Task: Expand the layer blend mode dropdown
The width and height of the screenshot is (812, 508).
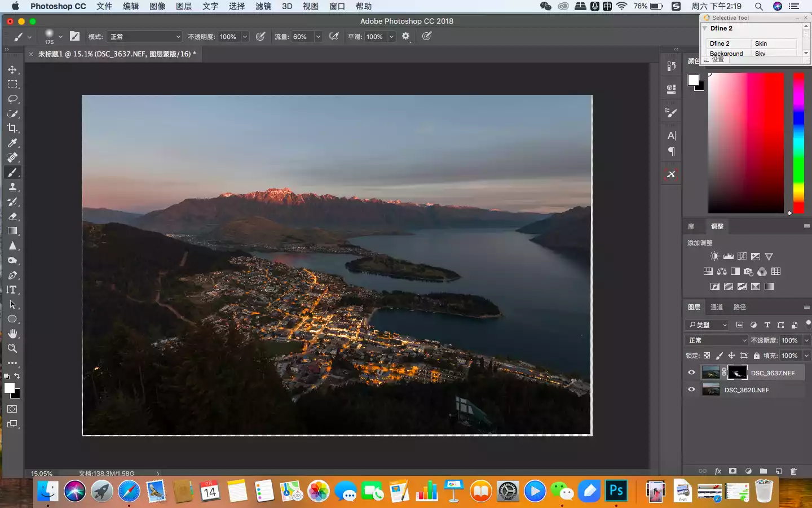Action: click(717, 340)
